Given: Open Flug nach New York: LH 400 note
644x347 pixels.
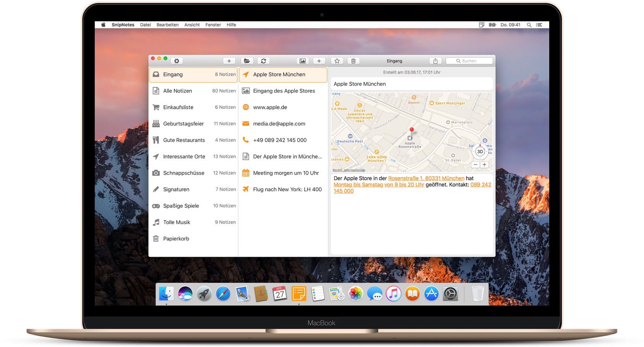Looking at the screenshot, I should [283, 189].
